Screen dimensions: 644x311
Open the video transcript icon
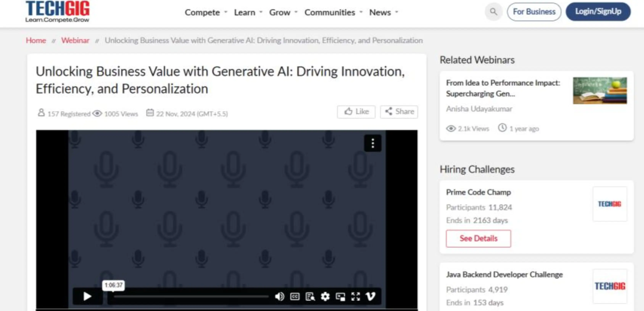click(310, 297)
